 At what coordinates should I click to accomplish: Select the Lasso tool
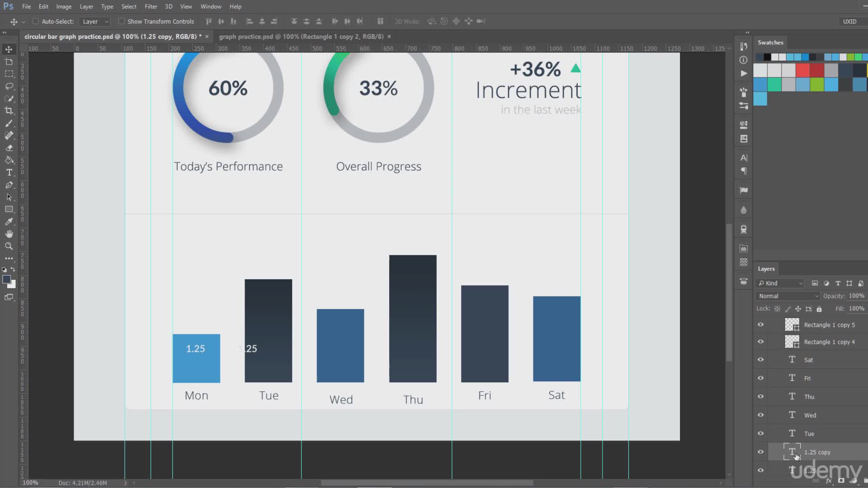(x=9, y=86)
